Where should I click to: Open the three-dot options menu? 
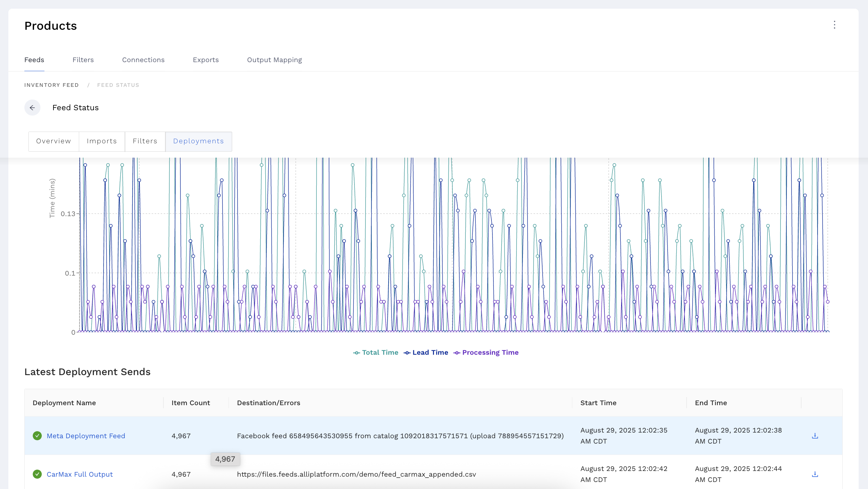835,25
